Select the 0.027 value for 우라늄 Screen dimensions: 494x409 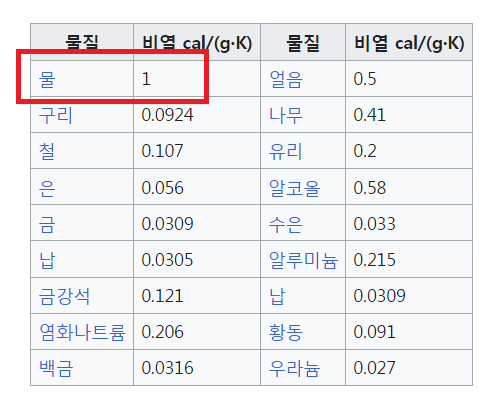pos(374,368)
